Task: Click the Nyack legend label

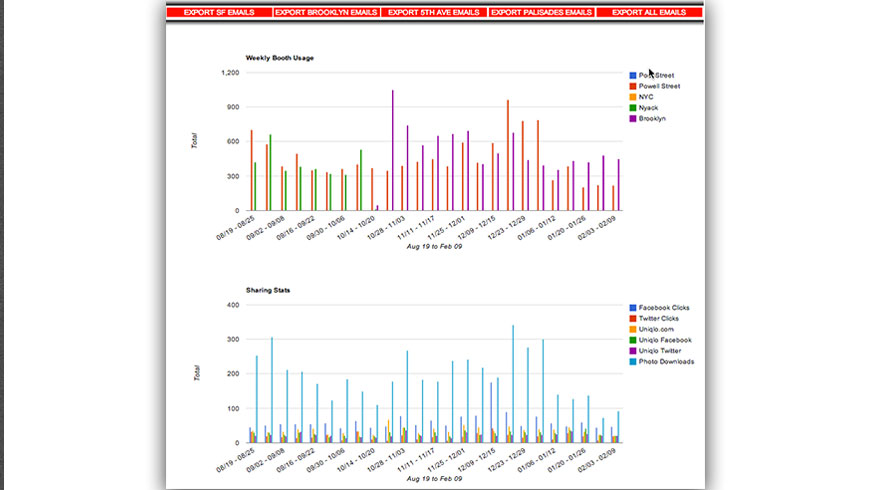Action: pyautogui.click(x=648, y=108)
